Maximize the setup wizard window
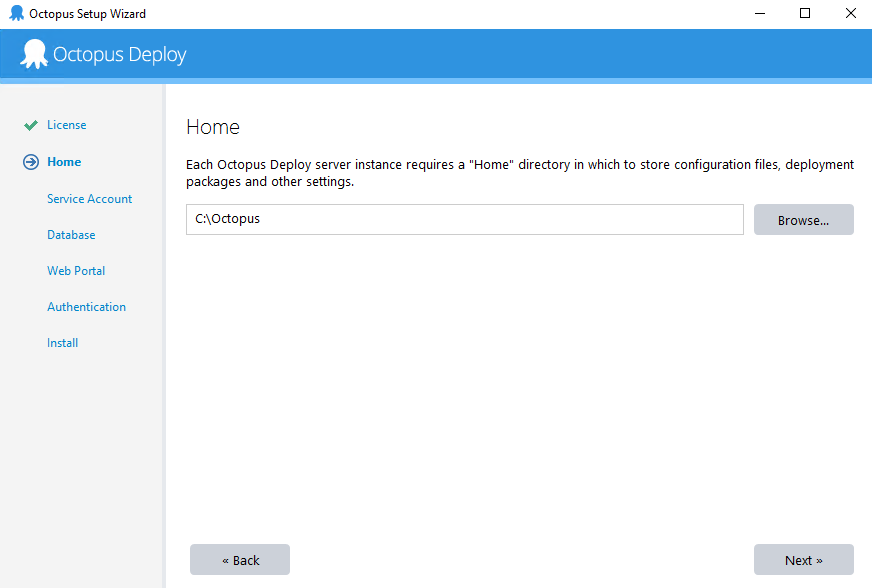872x588 pixels. [x=805, y=14]
